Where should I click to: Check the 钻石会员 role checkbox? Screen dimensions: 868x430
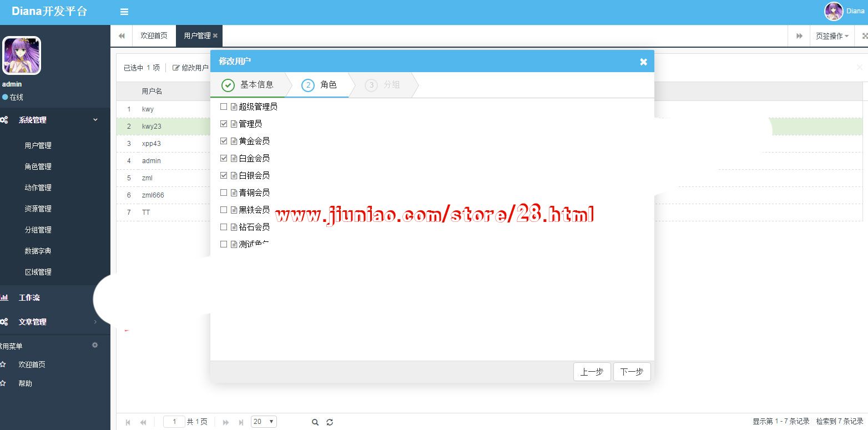(224, 227)
